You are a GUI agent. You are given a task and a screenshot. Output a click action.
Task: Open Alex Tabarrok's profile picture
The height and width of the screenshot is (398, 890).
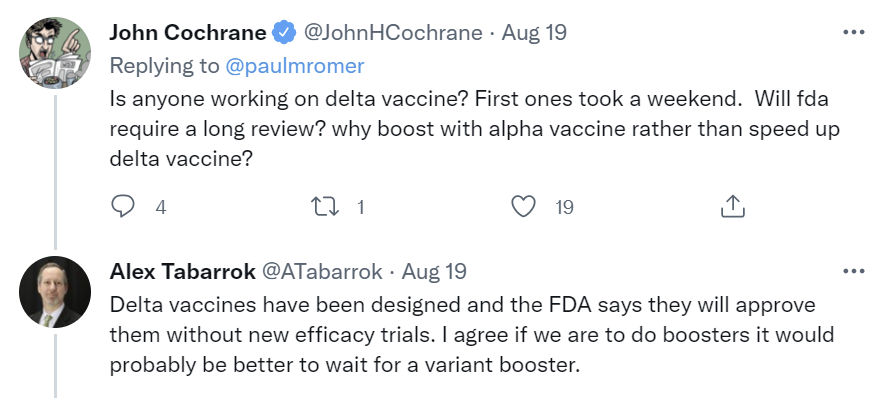55,292
